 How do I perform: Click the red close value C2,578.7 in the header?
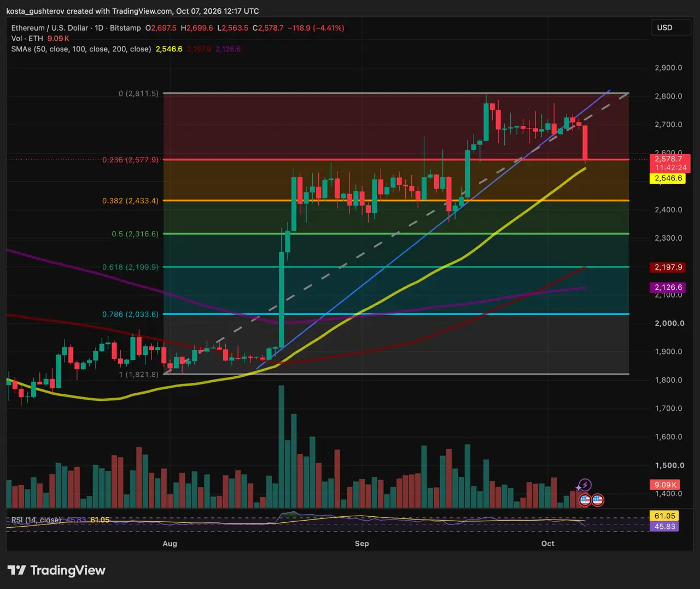click(x=268, y=28)
